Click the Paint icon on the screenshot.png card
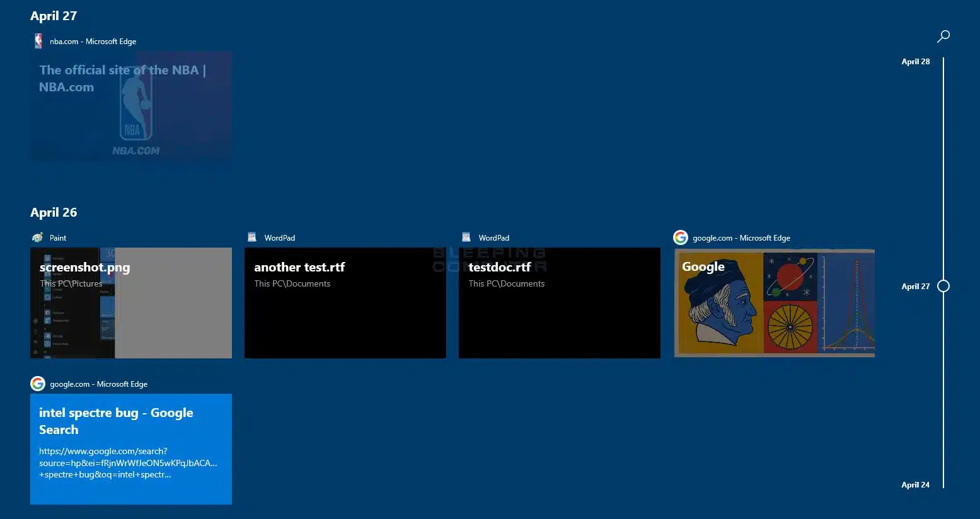This screenshot has height=519, width=980. pos(37,237)
